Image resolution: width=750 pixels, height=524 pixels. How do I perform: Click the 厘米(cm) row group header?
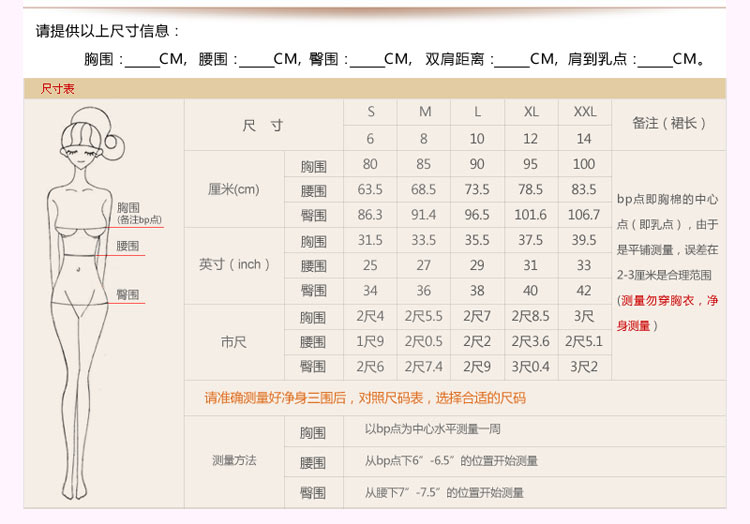pos(233,189)
